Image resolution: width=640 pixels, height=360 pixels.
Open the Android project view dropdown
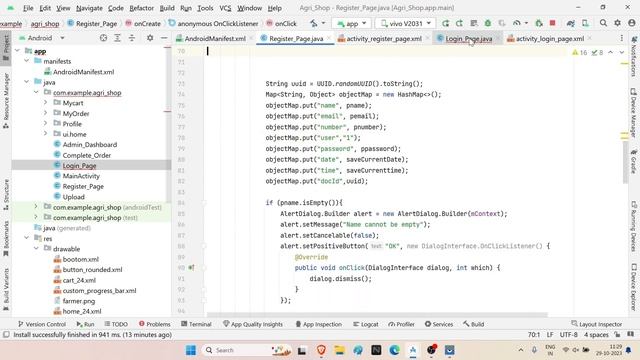42,38
